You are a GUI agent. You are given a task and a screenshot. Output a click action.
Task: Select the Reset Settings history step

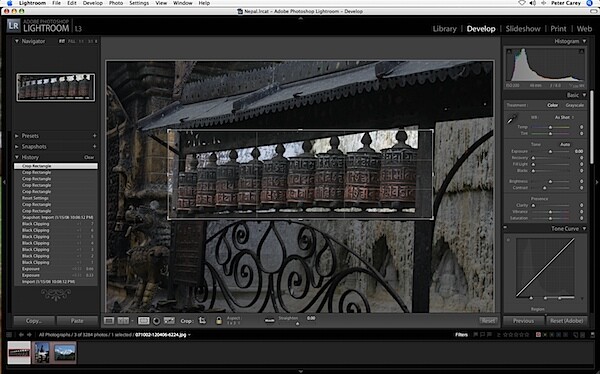[x=56, y=198]
